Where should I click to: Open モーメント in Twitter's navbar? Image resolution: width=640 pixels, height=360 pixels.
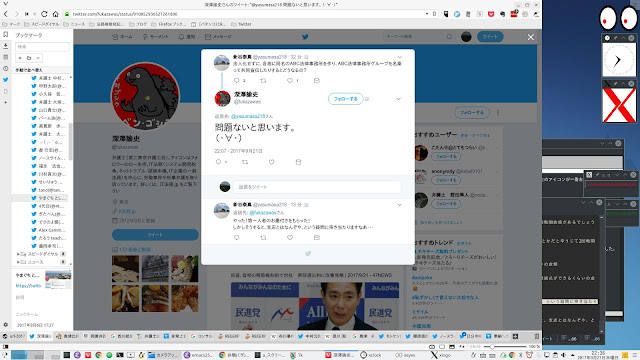point(155,37)
